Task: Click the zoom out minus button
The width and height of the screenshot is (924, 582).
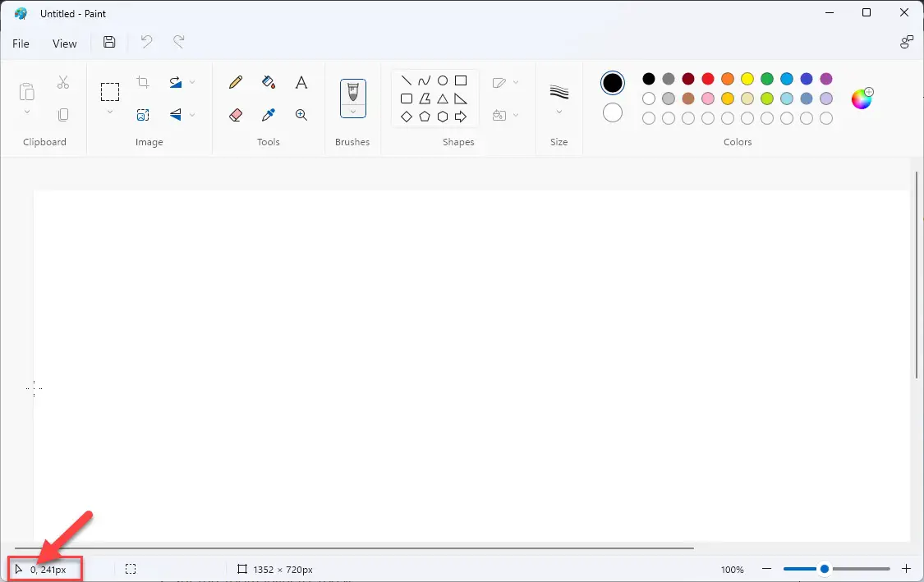Action: pyautogui.click(x=766, y=568)
